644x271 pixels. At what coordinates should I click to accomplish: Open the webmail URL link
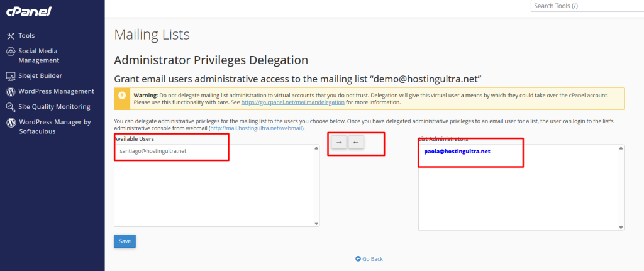pyautogui.click(x=257, y=128)
